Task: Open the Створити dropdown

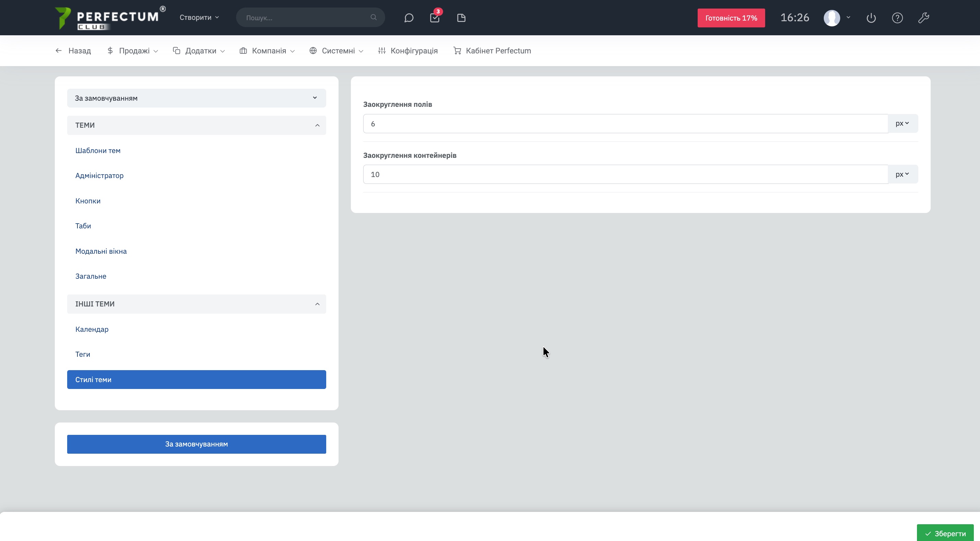Action: click(x=199, y=17)
